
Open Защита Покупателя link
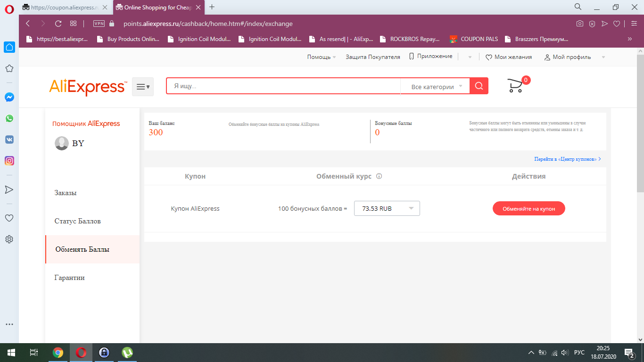point(373,57)
